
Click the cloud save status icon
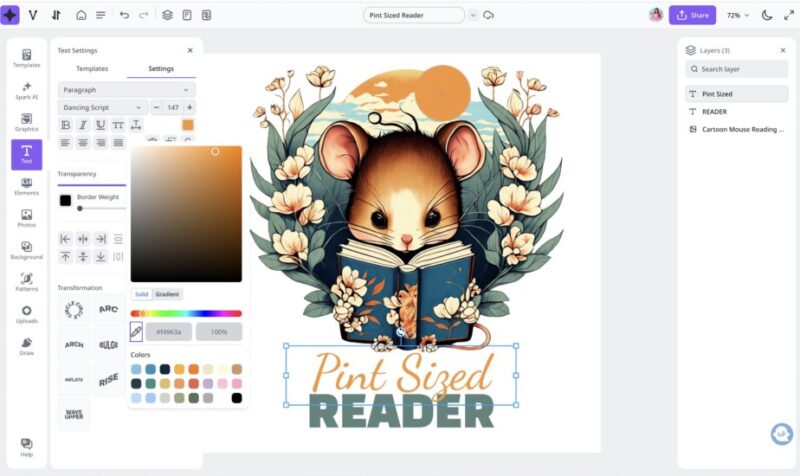488,15
